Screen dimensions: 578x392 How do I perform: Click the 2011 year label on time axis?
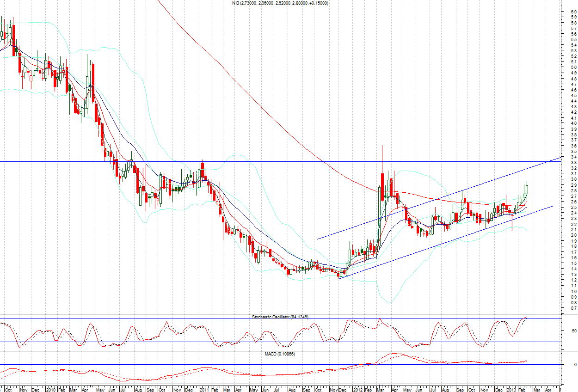tap(203, 389)
